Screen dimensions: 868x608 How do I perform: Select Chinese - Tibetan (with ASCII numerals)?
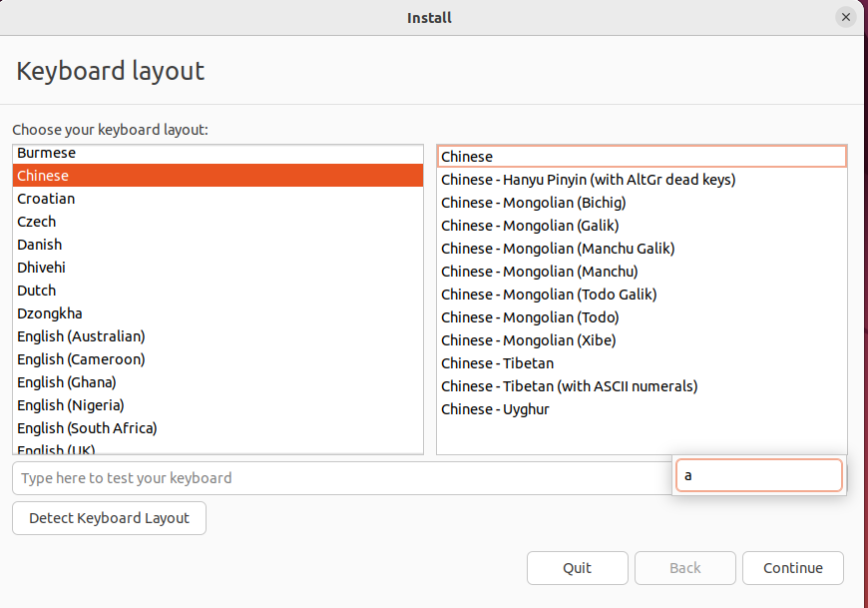(642, 386)
